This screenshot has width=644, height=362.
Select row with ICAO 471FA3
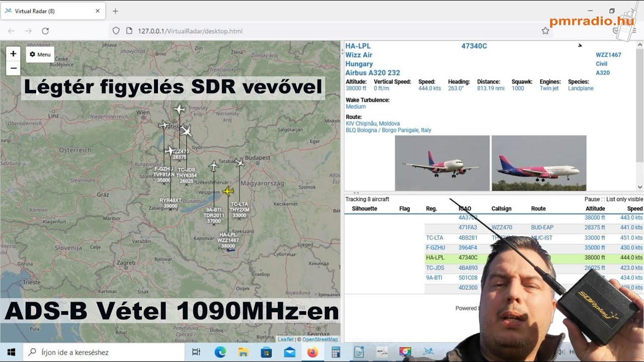tap(534, 228)
